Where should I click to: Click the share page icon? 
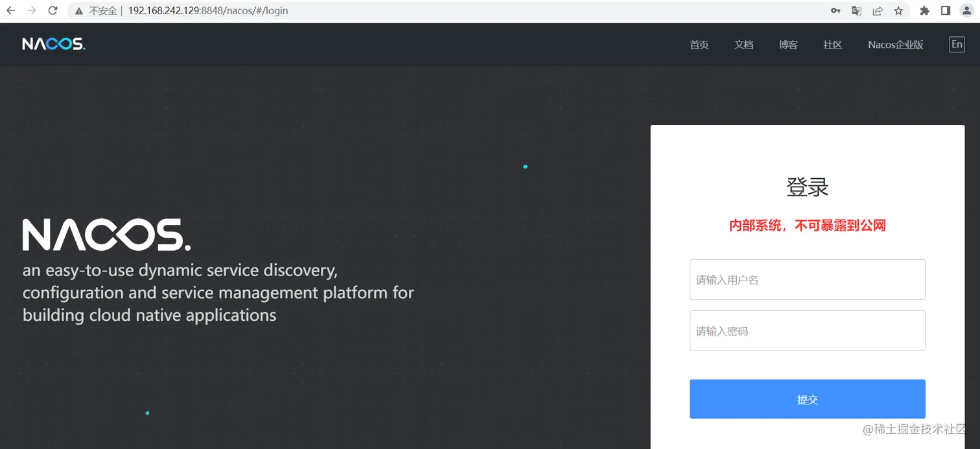[x=878, y=11]
